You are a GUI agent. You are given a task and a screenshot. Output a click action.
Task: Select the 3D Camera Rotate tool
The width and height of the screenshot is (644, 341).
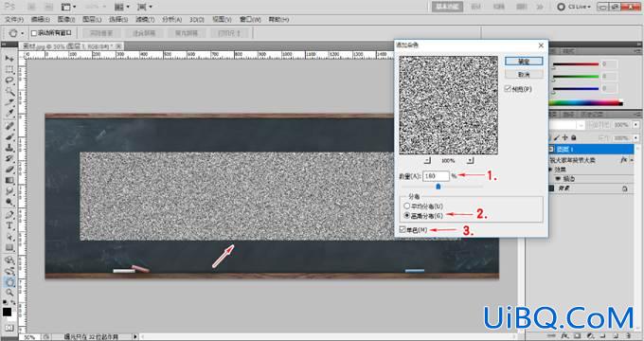click(9, 271)
